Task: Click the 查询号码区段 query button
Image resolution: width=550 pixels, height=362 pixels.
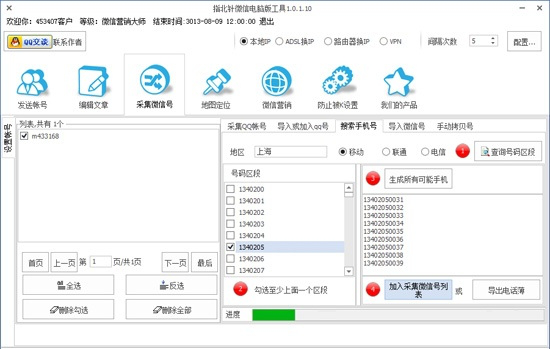Action: [508, 152]
